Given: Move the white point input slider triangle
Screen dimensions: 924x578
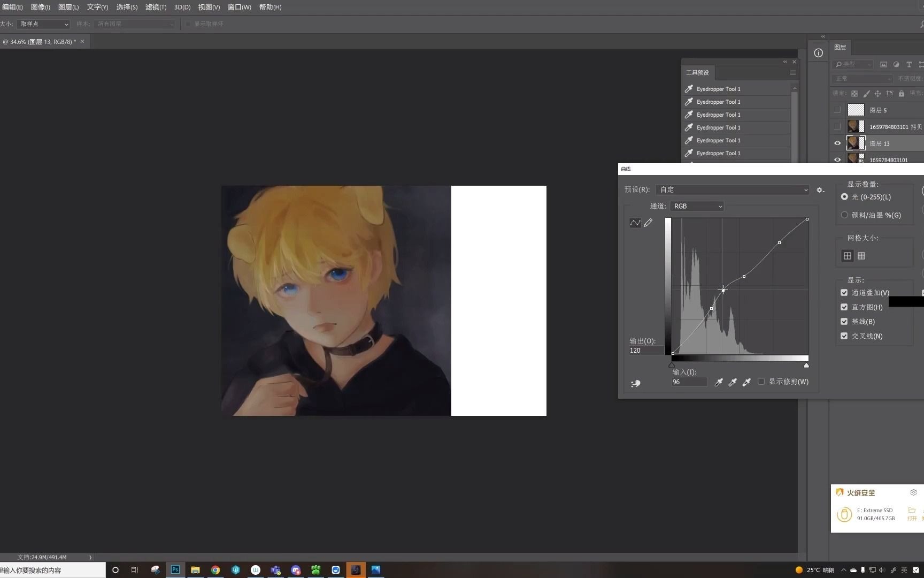Looking at the screenshot, I should tap(806, 366).
